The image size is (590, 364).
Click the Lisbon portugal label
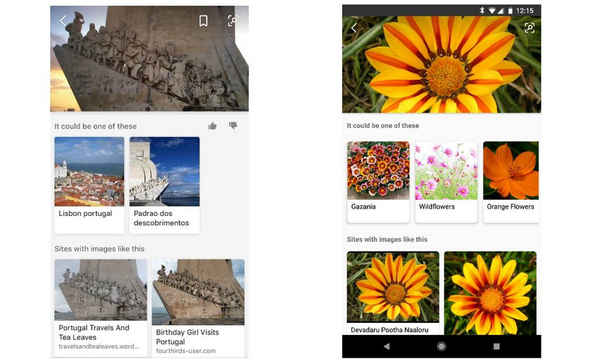pyautogui.click(x=86, y=213)
